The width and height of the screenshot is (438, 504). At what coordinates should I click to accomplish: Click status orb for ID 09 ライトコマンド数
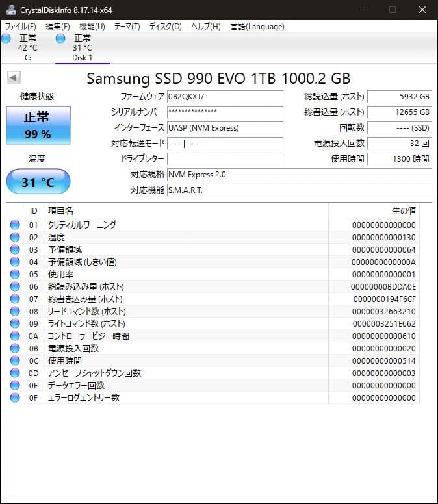(x=15, y=323)
